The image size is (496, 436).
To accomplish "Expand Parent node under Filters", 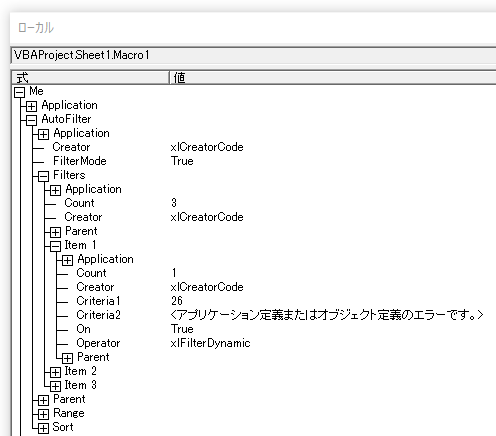I will (55, 232).
